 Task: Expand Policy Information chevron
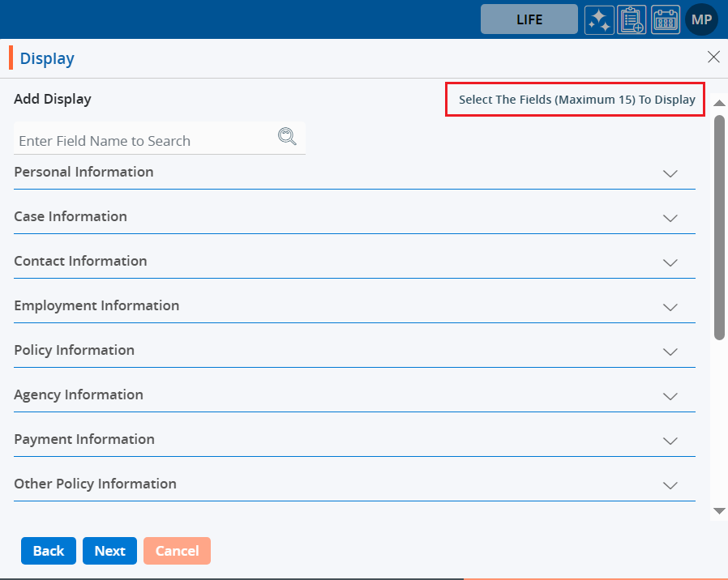670,352
